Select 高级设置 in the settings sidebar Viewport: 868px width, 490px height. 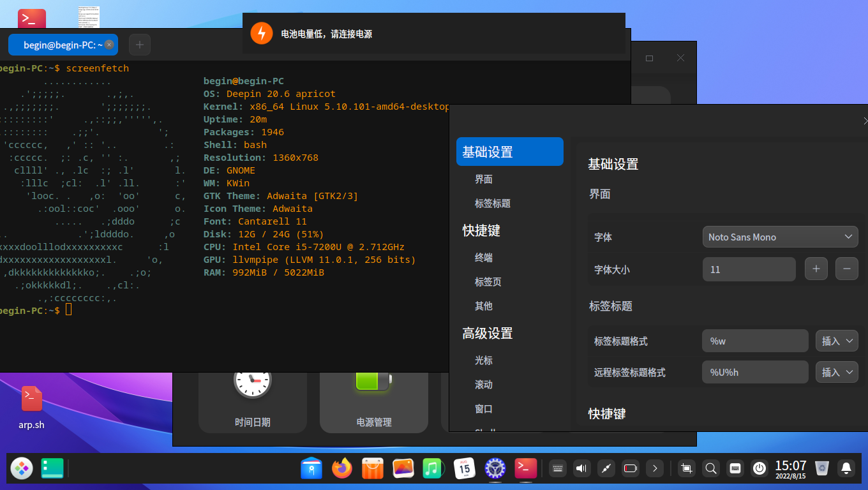tap(488, 333)
